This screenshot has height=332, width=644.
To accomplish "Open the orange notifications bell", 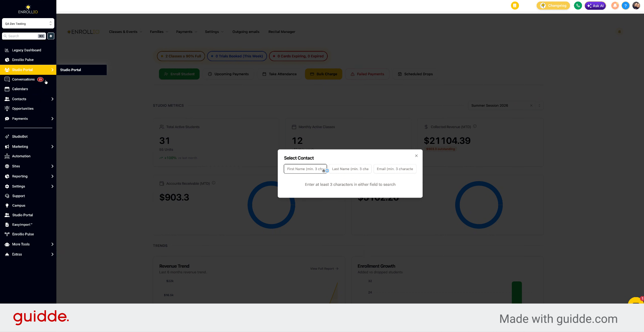I will coord(615,6).
